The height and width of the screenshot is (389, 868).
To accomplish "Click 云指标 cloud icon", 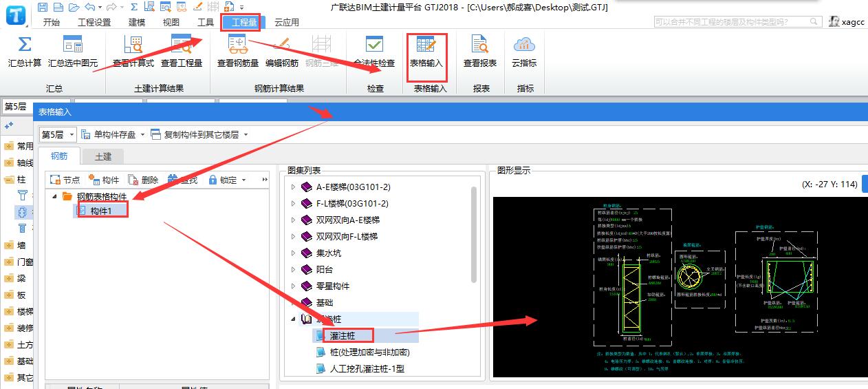I will [524, 45].
